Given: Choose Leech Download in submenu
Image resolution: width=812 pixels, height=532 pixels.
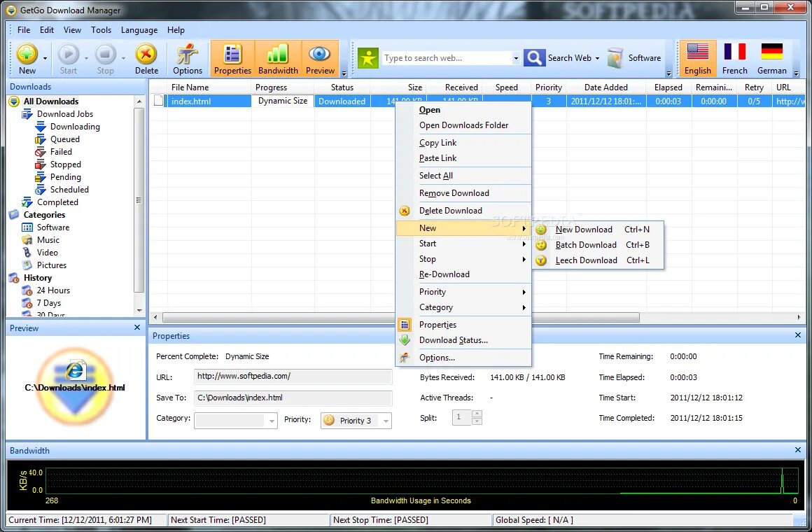Looking at the screenshot, I should tap(598, 260).
